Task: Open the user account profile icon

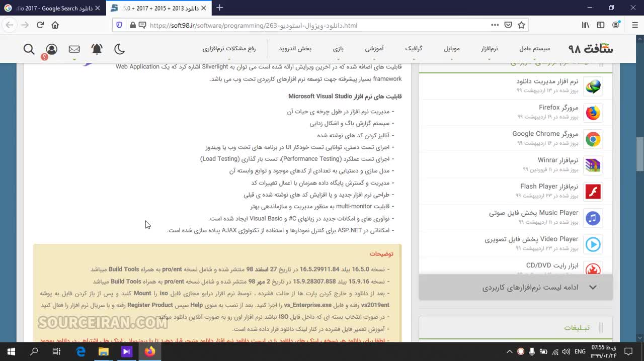Action: click(x=51, y=49)
